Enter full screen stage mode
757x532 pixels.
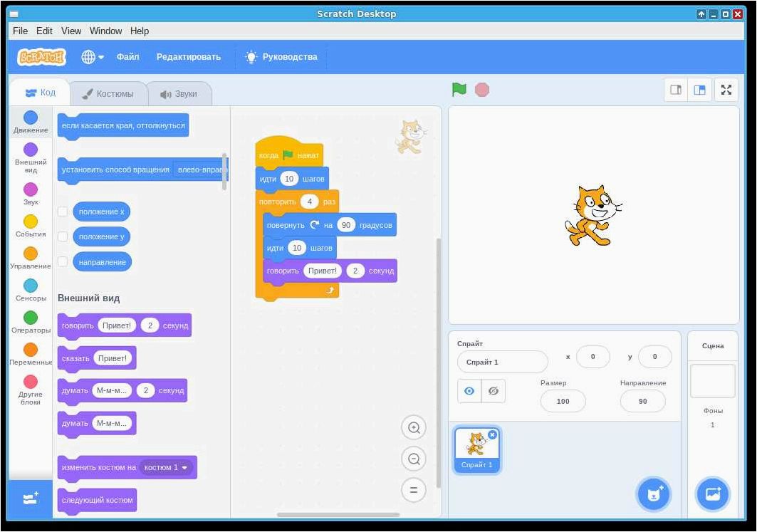pyautogui.click(x=726, y=90)
